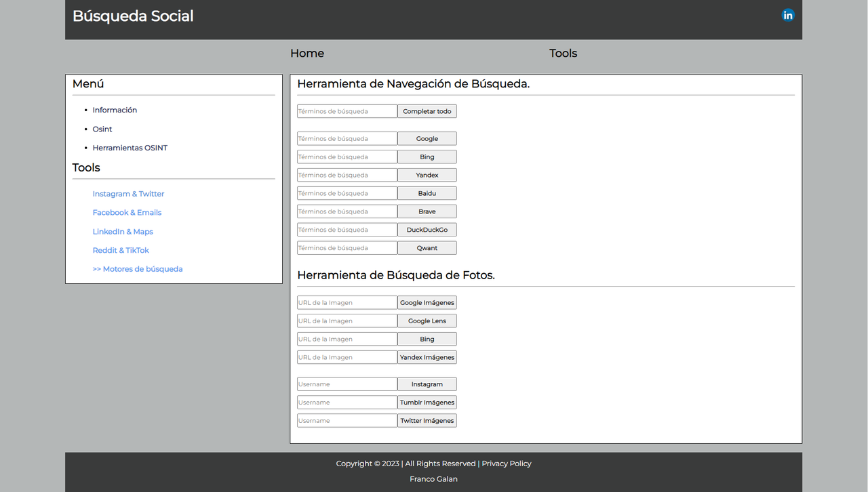Focus the search field for Baidu
The image size is (868, 492).
pyautogui.click(x=347, y=193)
